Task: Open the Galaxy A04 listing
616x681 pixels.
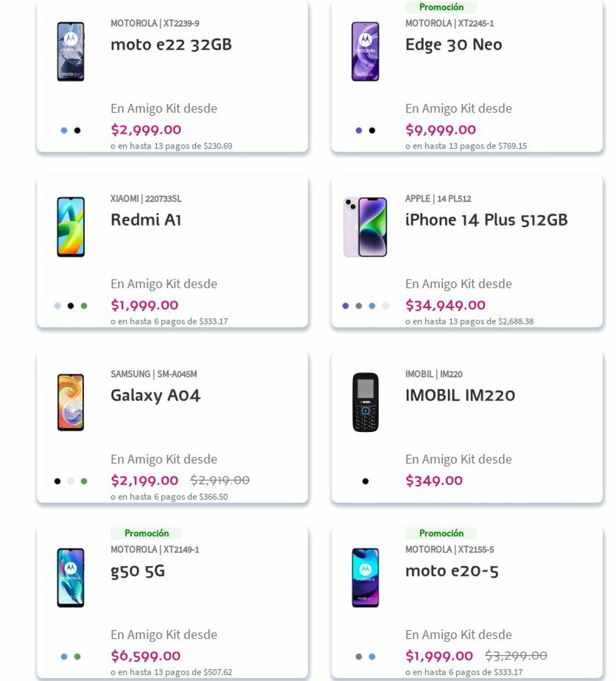Action: pos(155,395)
